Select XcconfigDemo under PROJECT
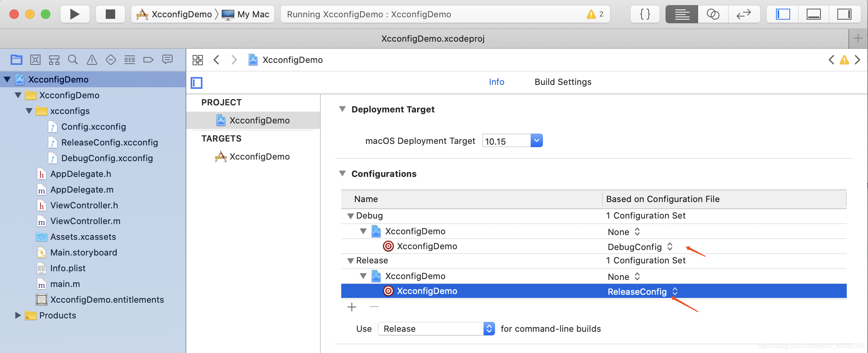This screenshot has width=868, height=353. point(253,120)
